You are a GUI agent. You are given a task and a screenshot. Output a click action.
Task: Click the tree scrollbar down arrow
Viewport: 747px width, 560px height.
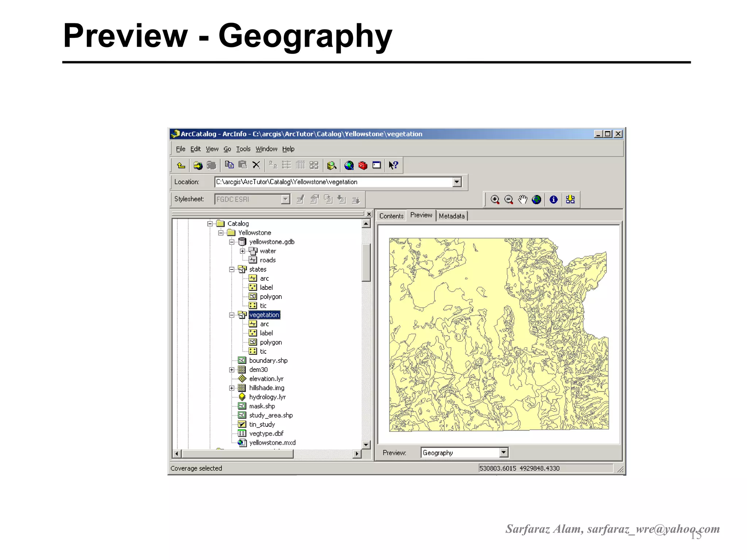coord(366,444)
